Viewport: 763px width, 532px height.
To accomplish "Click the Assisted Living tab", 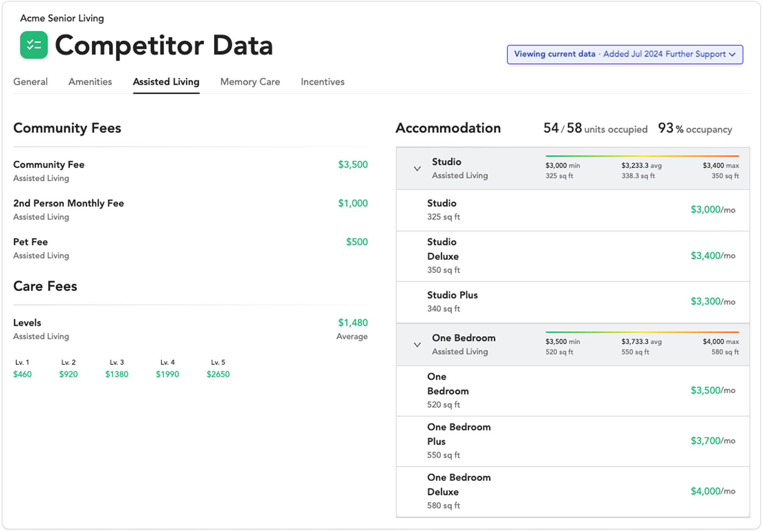I will point(166,82).
